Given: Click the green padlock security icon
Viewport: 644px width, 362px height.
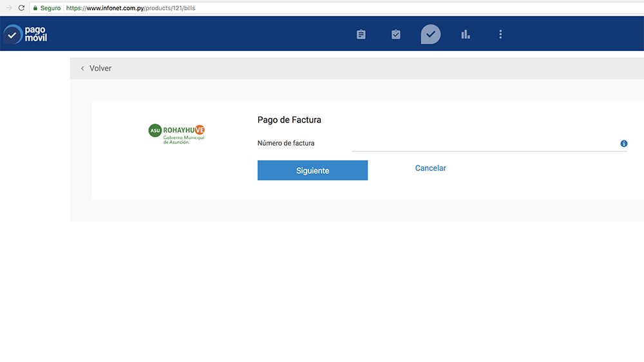Looking at the screenshot, I should click(x=35, y=8).
